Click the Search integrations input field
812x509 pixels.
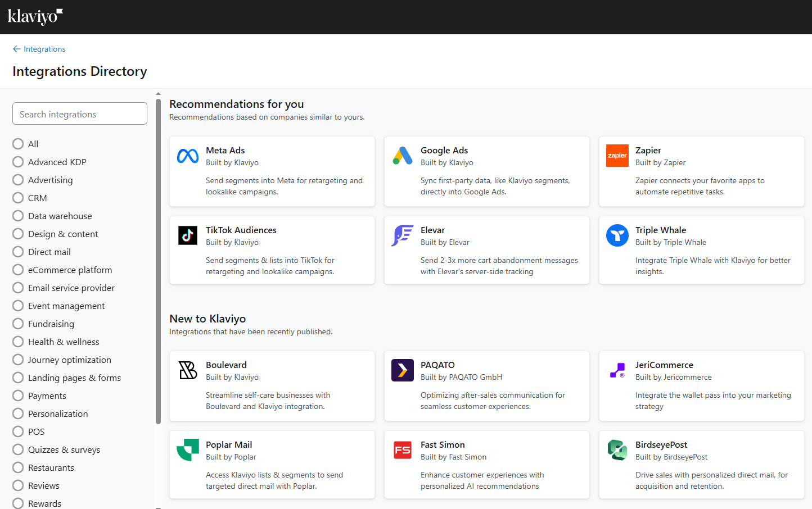[80, 113]
